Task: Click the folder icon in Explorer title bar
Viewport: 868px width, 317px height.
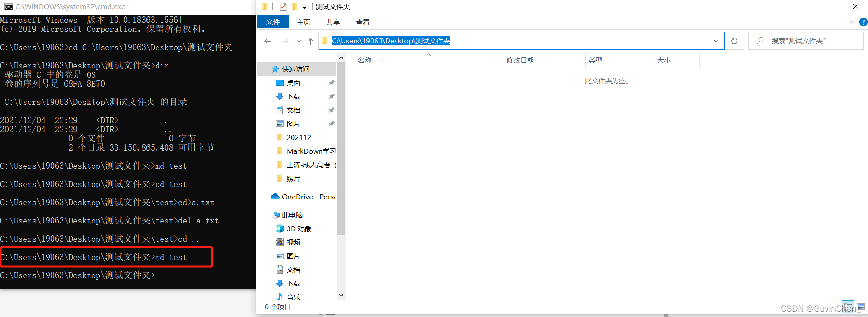Action: [x=265, y=6]
